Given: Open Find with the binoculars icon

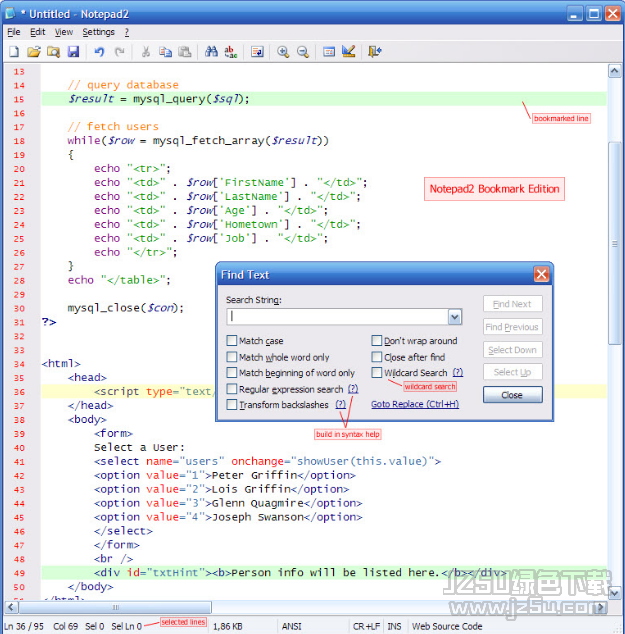Looking at the screenshot, I should (211, 52).
